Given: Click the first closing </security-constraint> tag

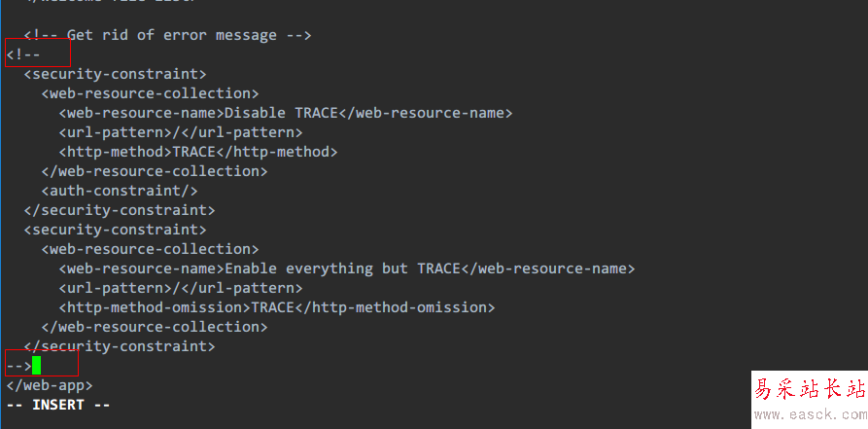Looking at the screenshot, I should [120, 210].
